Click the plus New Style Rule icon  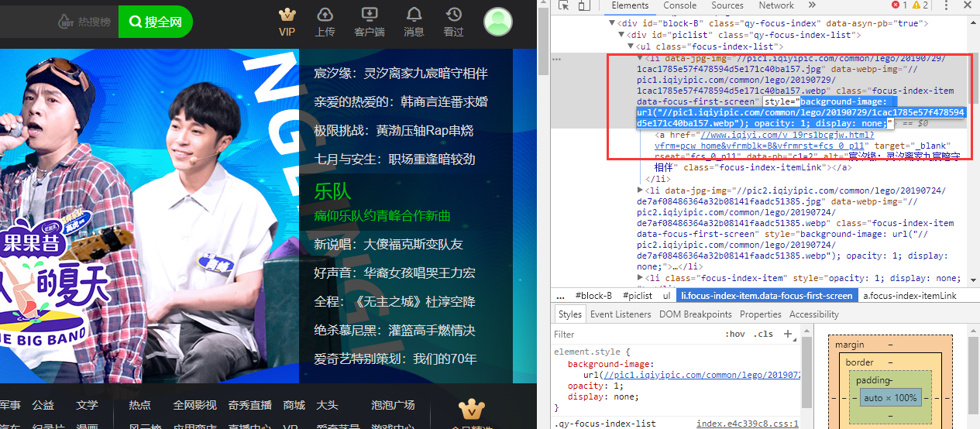[x=788, y=334]
